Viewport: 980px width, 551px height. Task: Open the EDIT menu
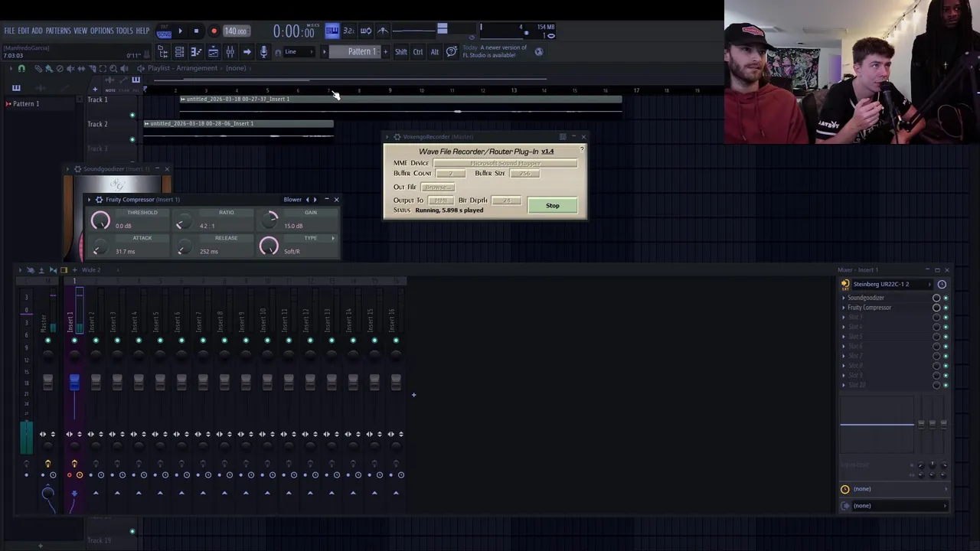[24, 31]
